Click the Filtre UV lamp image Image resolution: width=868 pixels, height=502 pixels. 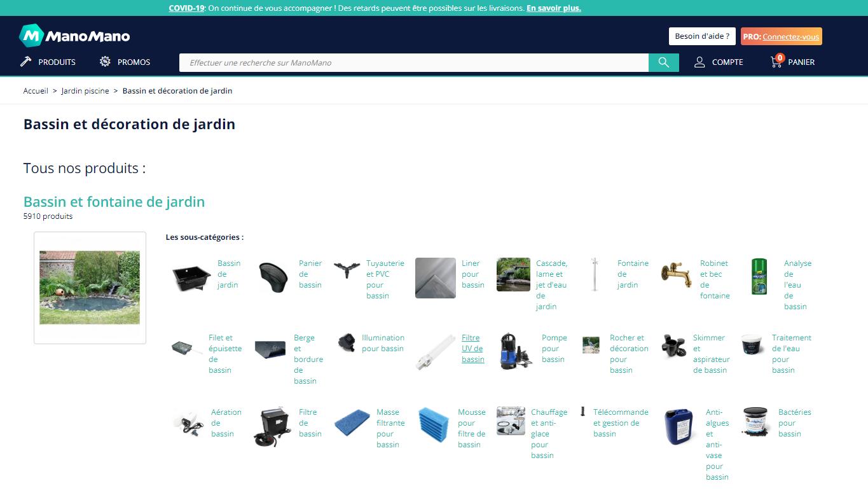436,352
